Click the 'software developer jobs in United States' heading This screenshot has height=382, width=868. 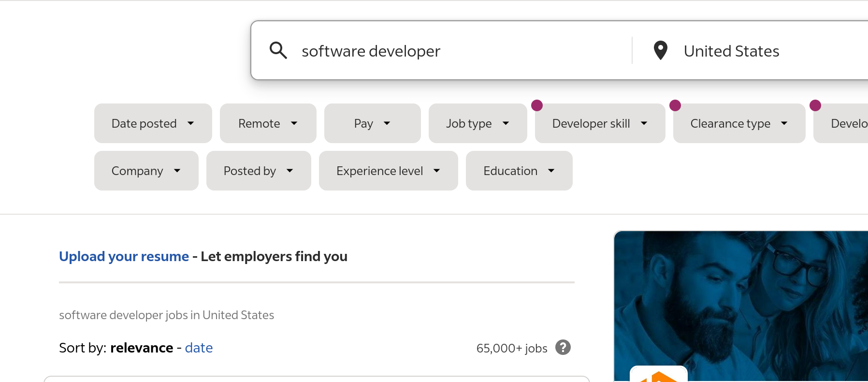pos(166,315)
